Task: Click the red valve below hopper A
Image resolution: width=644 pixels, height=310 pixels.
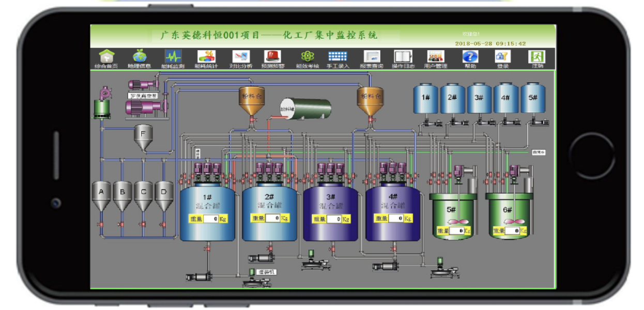Action: [102, 224]
